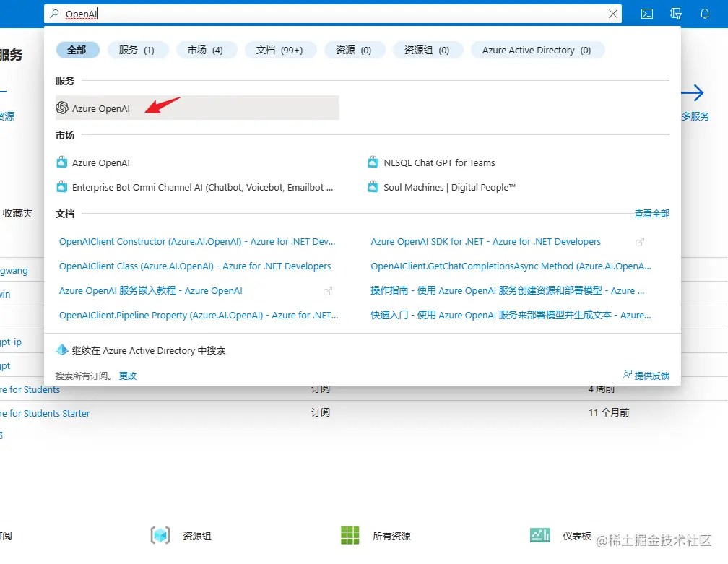
Task: Click 继续在 Azure Active Directory 中搜索
Action: point(149,350)
